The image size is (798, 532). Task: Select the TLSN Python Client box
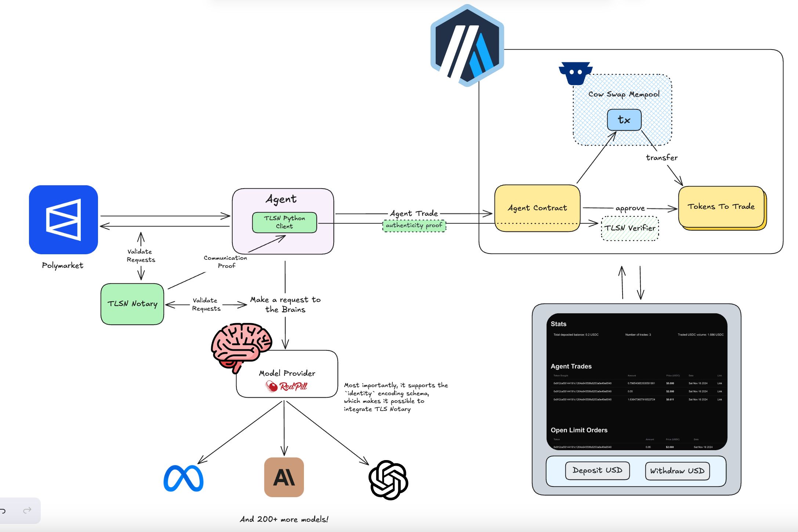coord(284,222)
